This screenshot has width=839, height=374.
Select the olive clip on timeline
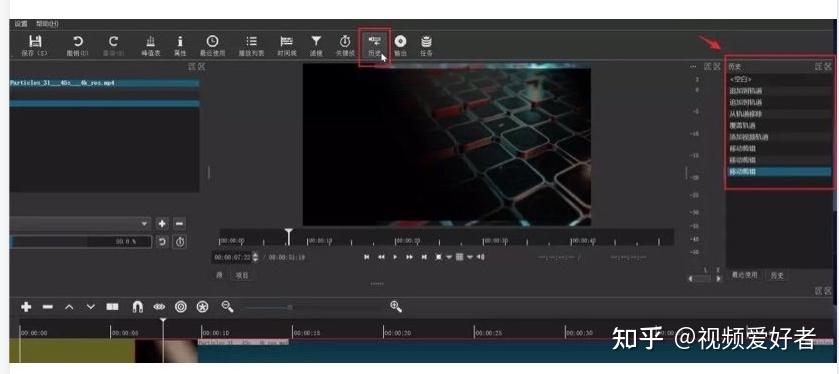tap(72, 350)
